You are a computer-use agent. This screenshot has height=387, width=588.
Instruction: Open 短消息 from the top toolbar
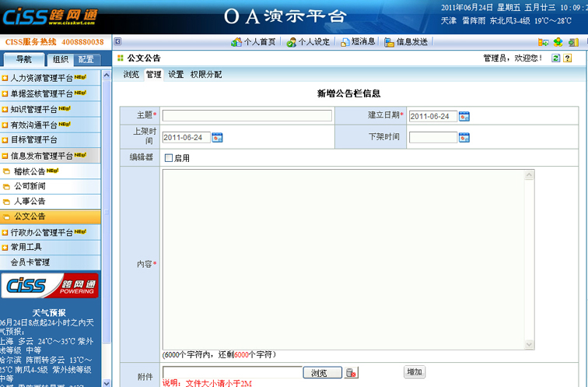[359, 42]
